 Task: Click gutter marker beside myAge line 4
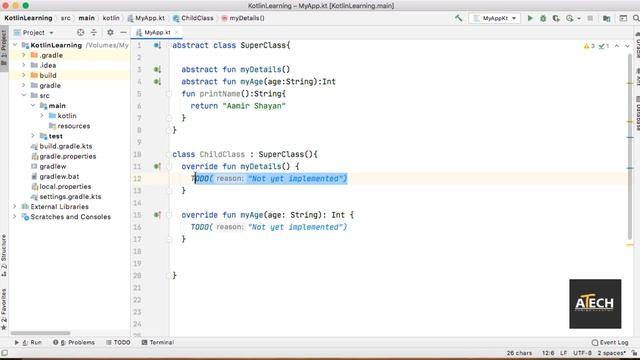coord(157,82)
